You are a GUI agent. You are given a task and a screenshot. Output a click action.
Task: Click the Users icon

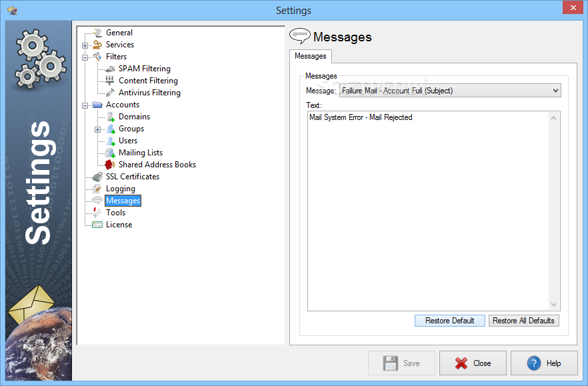point(110,141)
